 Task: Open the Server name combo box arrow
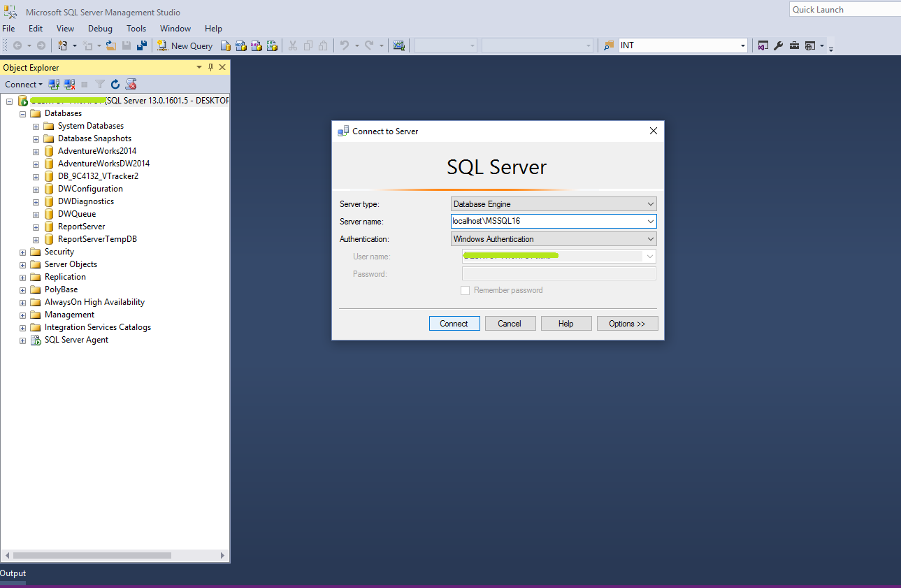tap(650, 222)
